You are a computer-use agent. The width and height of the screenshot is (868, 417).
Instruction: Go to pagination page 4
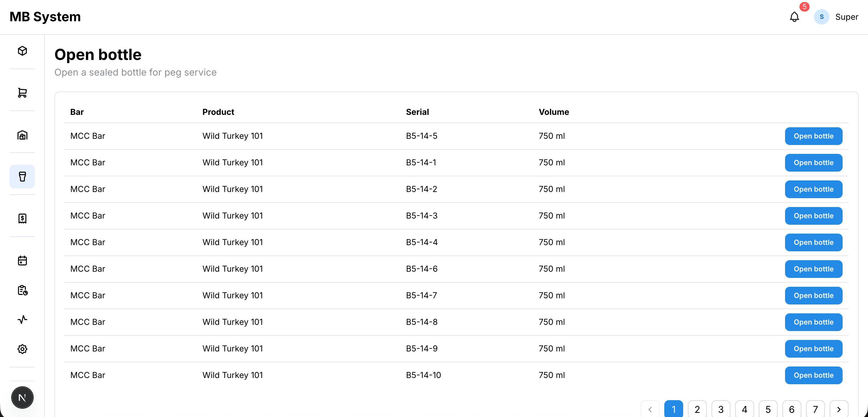click(744, 409)
